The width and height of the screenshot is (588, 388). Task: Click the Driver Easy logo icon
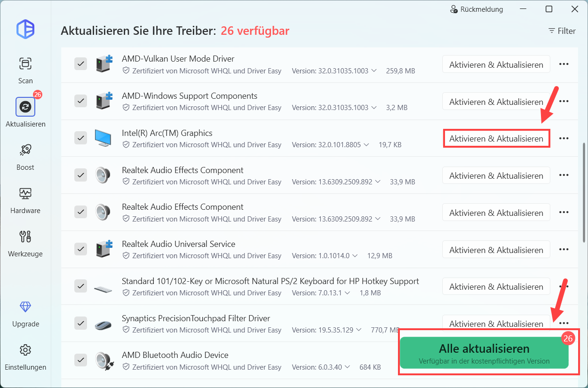pyautogui.click(x=25, y=29)
